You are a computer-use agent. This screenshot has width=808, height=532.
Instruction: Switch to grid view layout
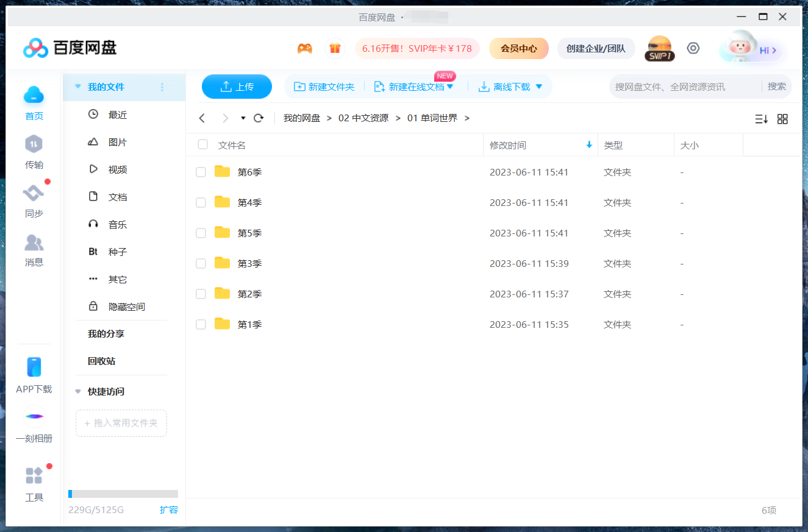(x=782, y=119)
